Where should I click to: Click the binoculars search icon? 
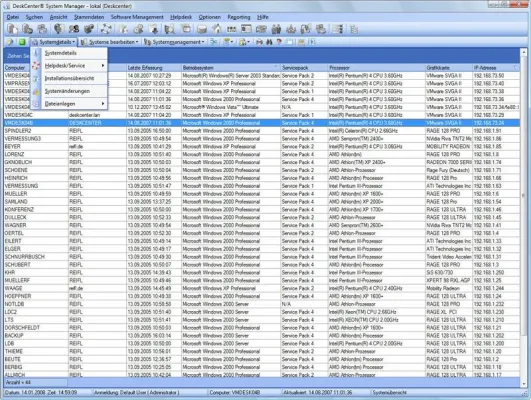tap(269, 42)
